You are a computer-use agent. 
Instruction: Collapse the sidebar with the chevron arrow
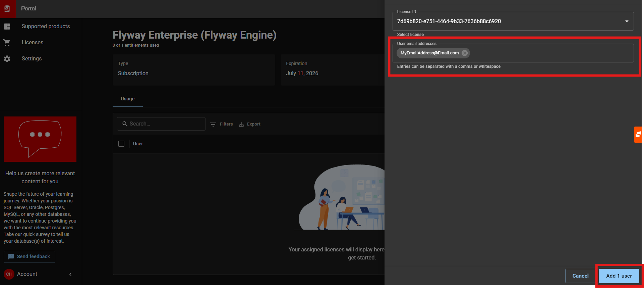pyautogui.click(x=70, y=274)
